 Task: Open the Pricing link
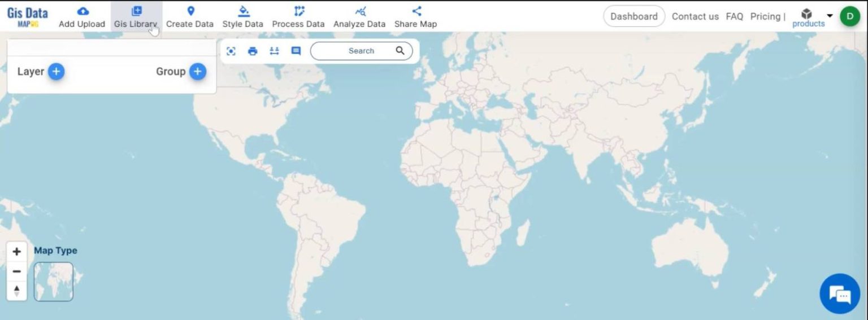point(765,16)
